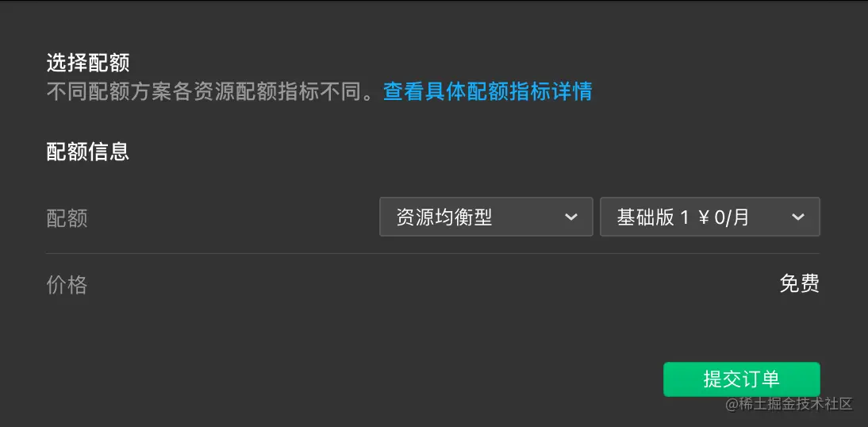Click the 免费 price value
This screenshot has height=427, width=868.
(799, 283)
